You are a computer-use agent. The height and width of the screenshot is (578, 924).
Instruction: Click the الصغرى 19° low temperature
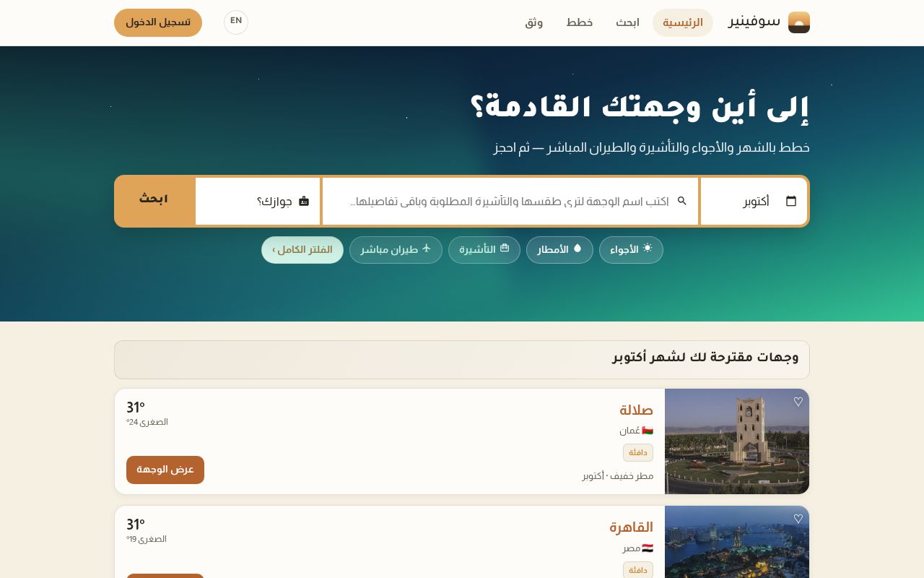147,539
